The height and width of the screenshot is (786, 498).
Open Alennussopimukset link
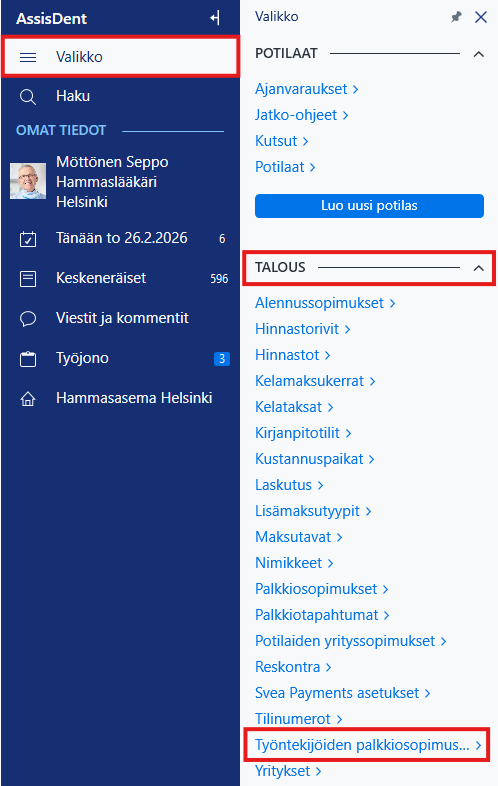325,303
